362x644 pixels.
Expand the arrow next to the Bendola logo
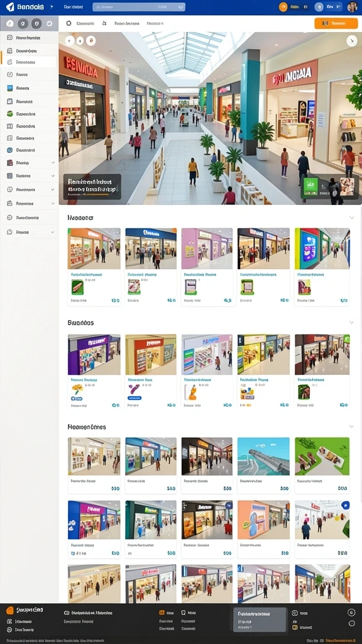click(x=52, y=7)
